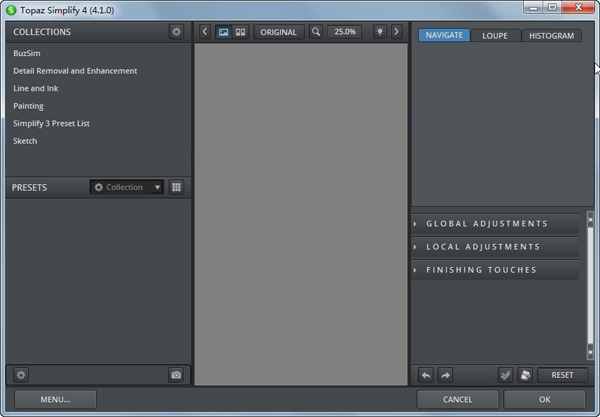This screenshot has height=417, width=600.
Task: Expand FINISHING TOUCHES section
Action: point(495,270)
